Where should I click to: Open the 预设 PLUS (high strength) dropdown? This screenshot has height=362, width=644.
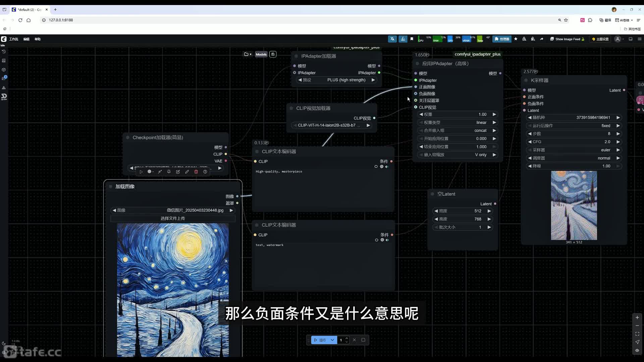336,80
